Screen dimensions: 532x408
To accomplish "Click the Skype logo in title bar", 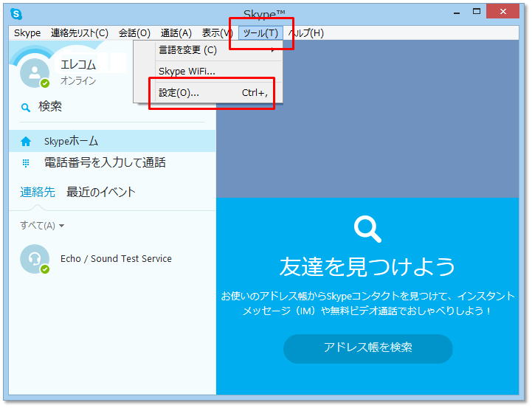I will pyautogui.click(x=16, y=14).
